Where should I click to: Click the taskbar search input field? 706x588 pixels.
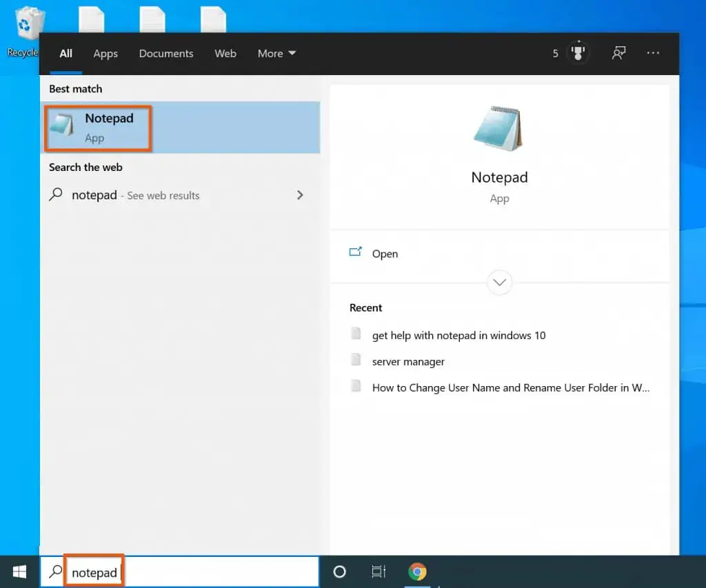tap(180, 571)
